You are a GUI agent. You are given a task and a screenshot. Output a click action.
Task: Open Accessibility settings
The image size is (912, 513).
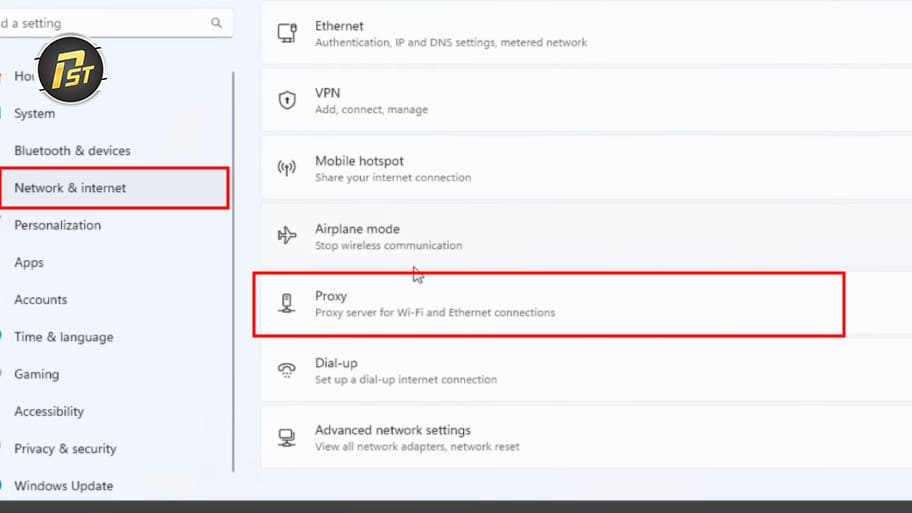tap(49, 411)
